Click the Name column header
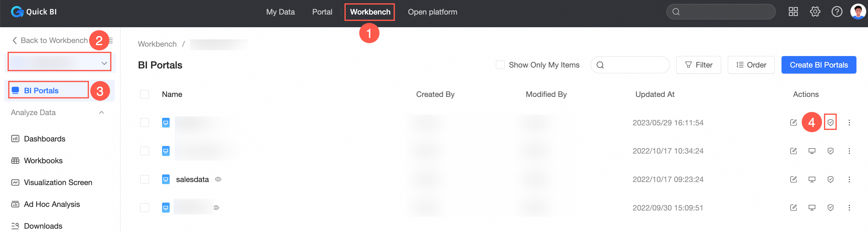 click(172, 94)
